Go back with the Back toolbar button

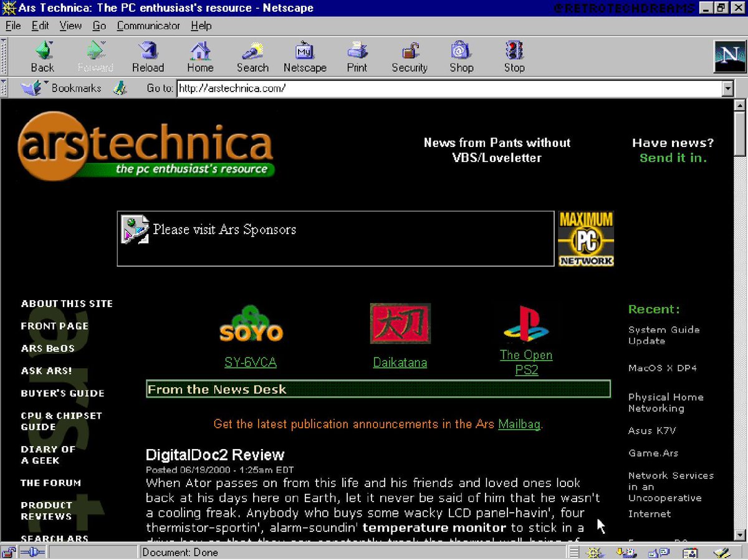(x=42, y=57)
